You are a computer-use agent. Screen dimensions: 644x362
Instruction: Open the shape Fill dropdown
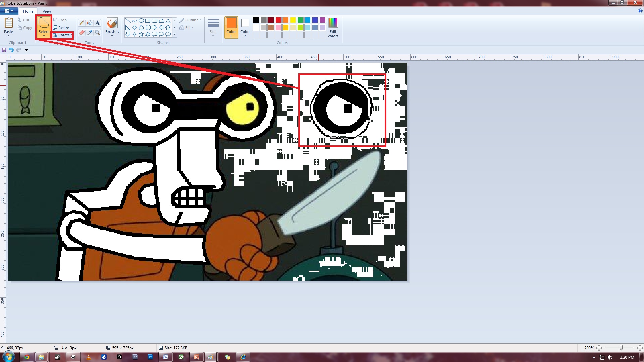(186, 28)
